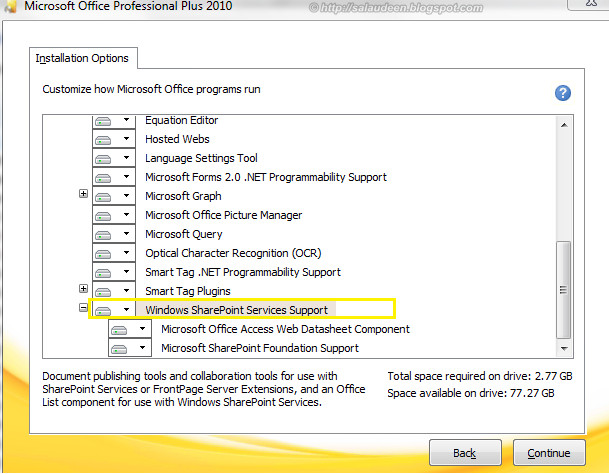The image size is (609, 474).
Task: Open dropdown arrow for Microsoft Forms 2.0 .NET
Action: tap(126, 176)
